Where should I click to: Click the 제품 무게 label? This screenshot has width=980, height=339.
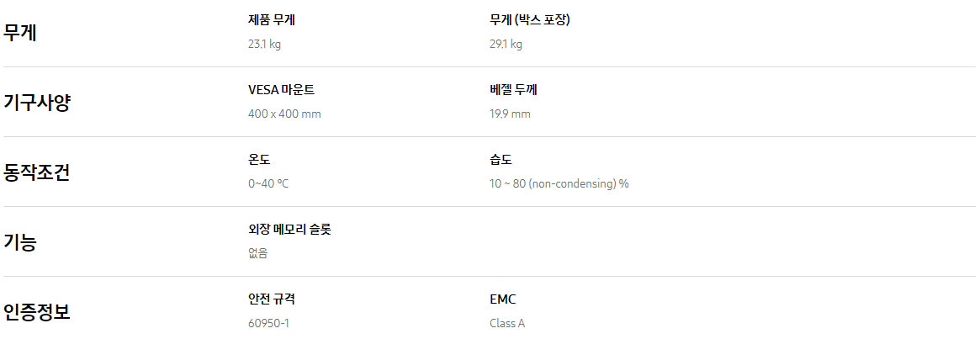tap(272, 20)
